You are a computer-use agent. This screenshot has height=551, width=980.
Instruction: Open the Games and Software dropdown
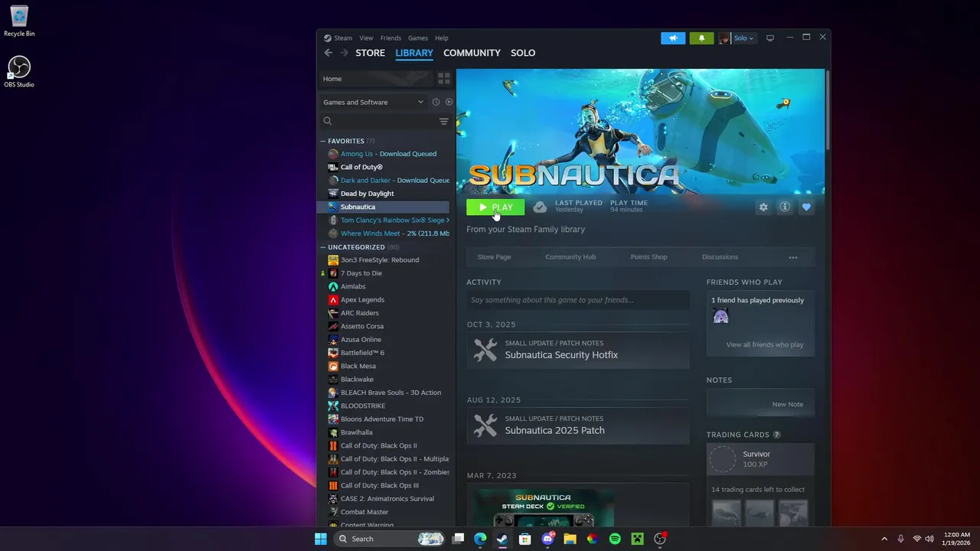click(373, 102)
